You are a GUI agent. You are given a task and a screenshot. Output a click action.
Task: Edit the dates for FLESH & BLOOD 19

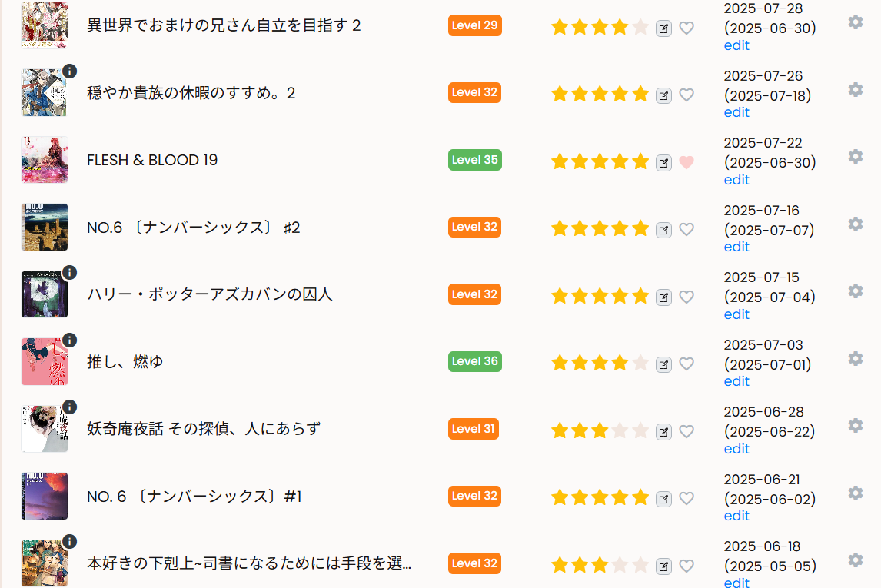tap(736, 180)
